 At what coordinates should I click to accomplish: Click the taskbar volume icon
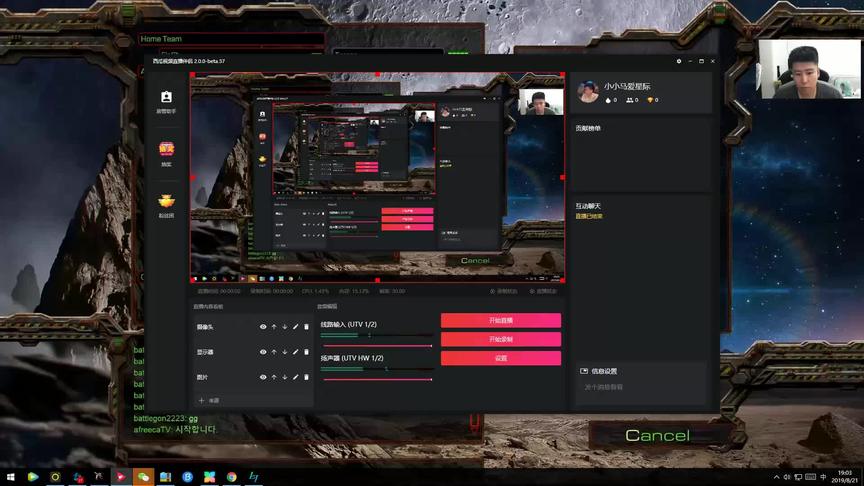tap(787, 477)
